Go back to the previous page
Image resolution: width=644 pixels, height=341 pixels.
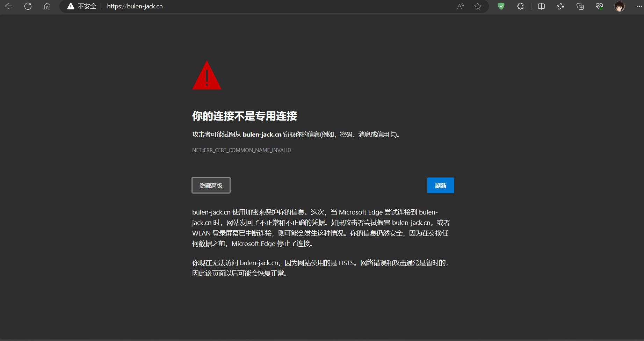pos(9,6)
